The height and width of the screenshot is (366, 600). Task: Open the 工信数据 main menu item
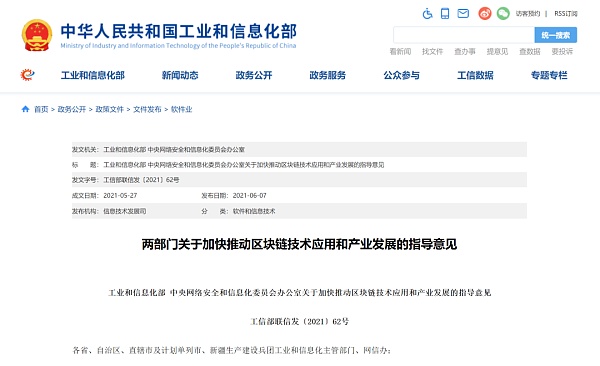click(x=475, y=75)
